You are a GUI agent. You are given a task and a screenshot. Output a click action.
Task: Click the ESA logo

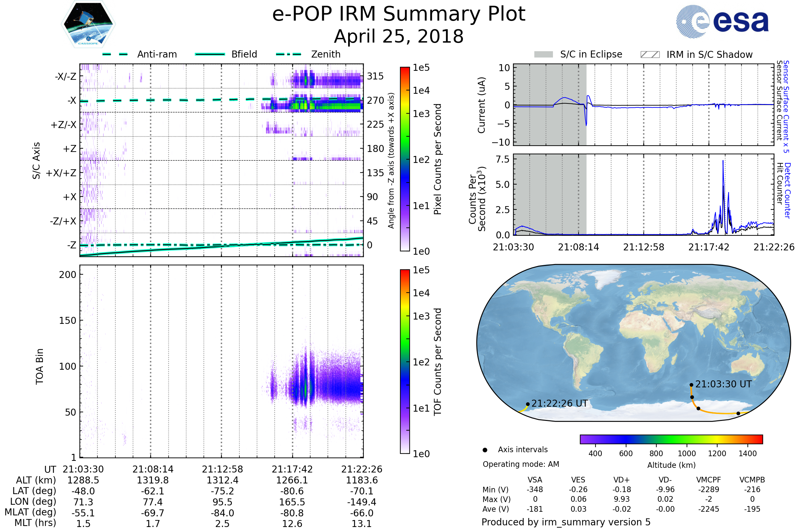click(x=722, y=21)
